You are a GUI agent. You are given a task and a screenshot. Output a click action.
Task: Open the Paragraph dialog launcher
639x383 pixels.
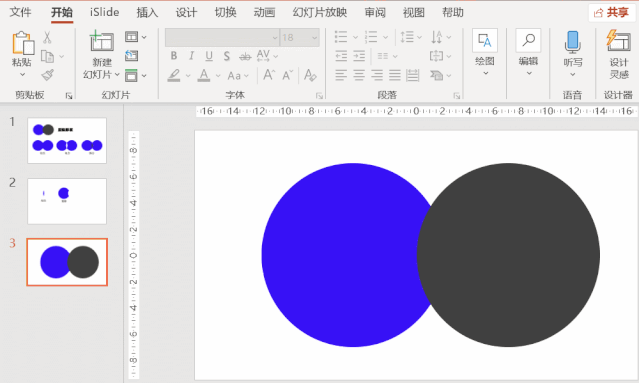(x=457, y=96)
